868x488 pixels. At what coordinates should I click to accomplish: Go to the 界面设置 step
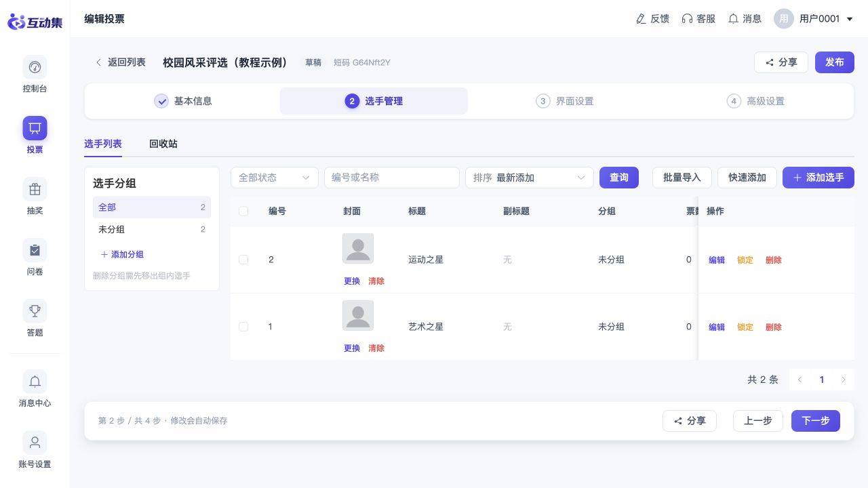click(565, 101)
